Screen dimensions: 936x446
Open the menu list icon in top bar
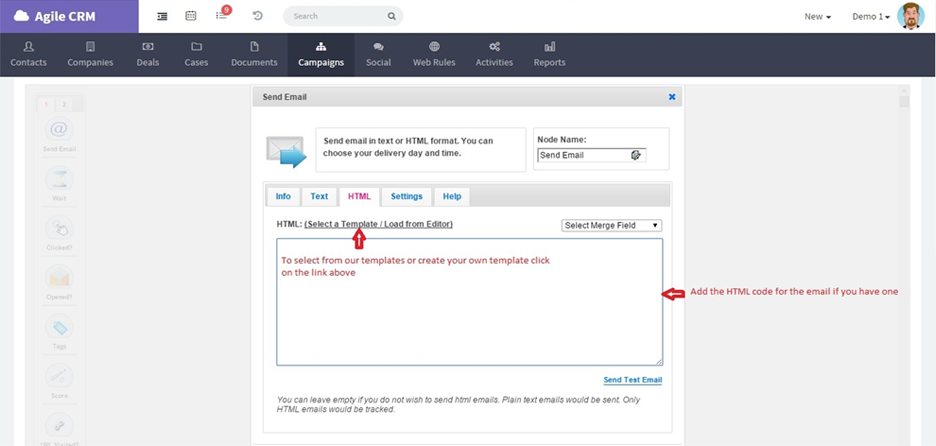coord(162,16)
